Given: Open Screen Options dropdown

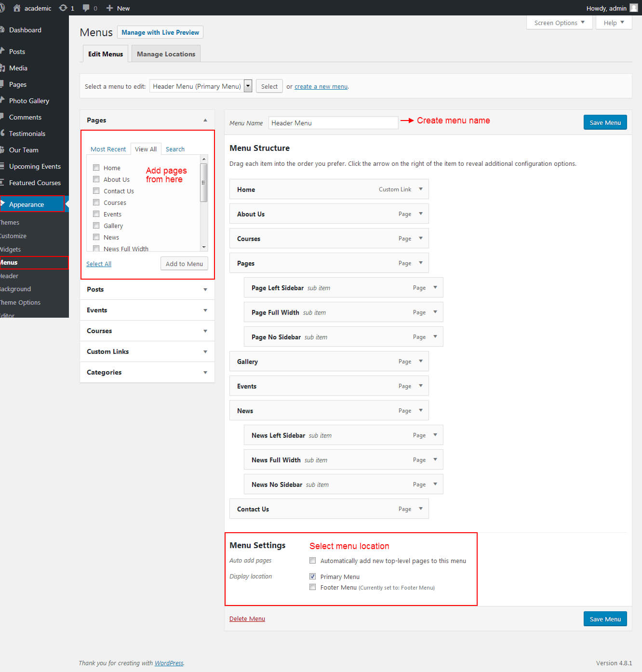Looking at the screenshot, I should (x=559, y=23).
